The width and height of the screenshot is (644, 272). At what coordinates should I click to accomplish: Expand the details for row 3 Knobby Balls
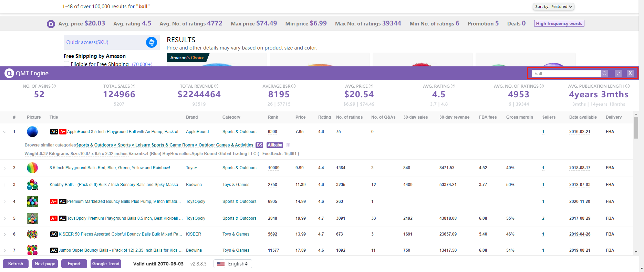[x=5, y=185]
